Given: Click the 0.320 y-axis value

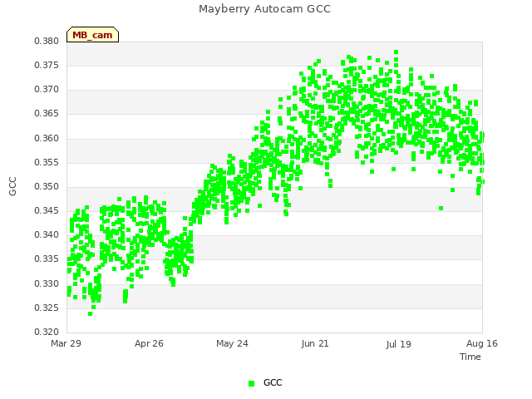Looking at the screenshot, I should (x=47, y=332).
